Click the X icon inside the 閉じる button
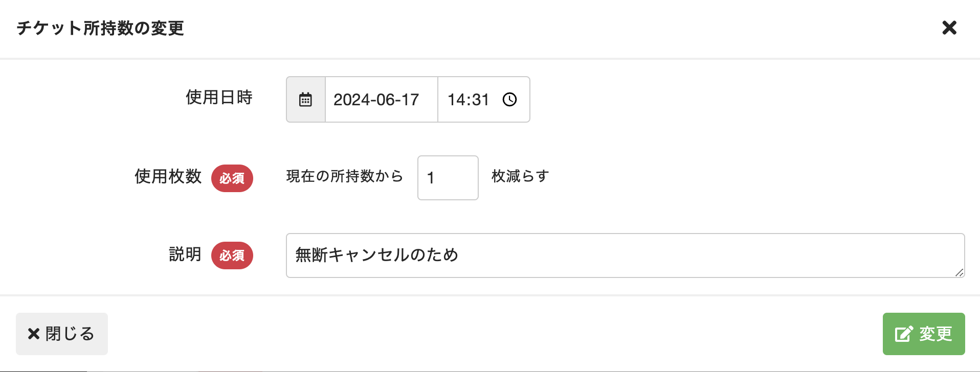980x372 pixels. tap(34, 334)
